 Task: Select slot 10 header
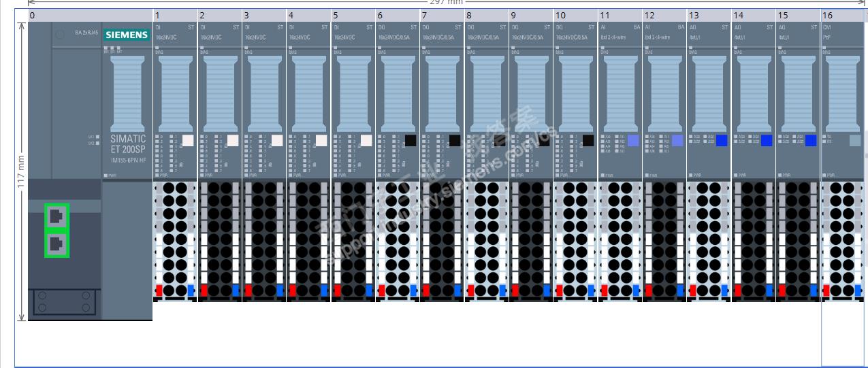click(575, 15)
